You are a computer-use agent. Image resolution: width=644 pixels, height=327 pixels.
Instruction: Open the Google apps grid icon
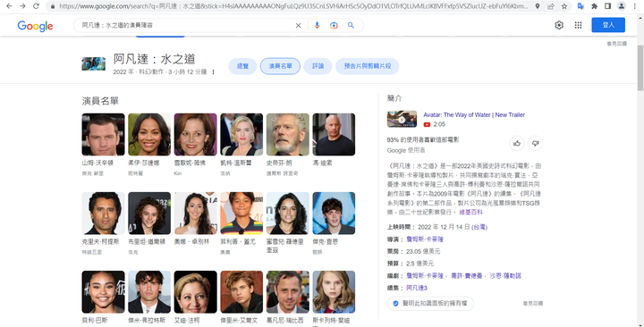point(579,25)
